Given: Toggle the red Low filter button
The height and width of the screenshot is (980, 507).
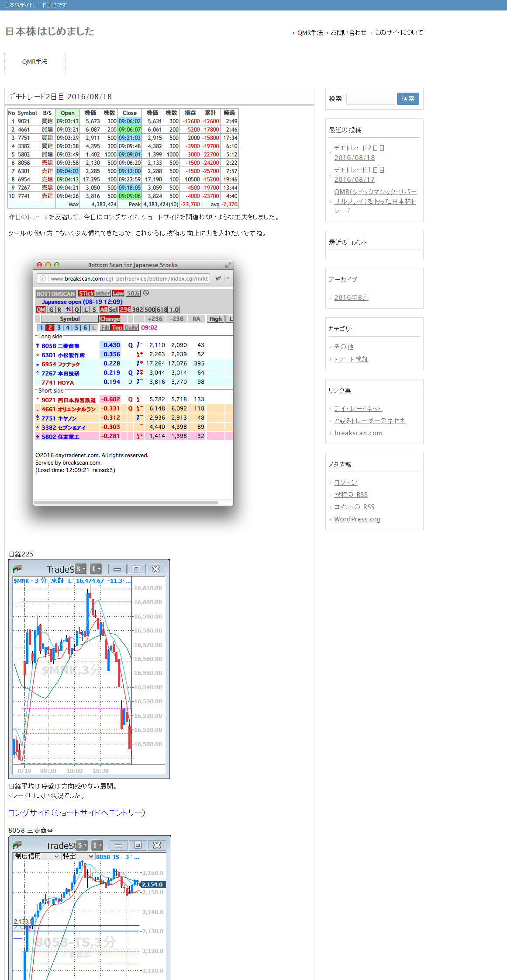Looking at the screenshot, I should [118, 293].
